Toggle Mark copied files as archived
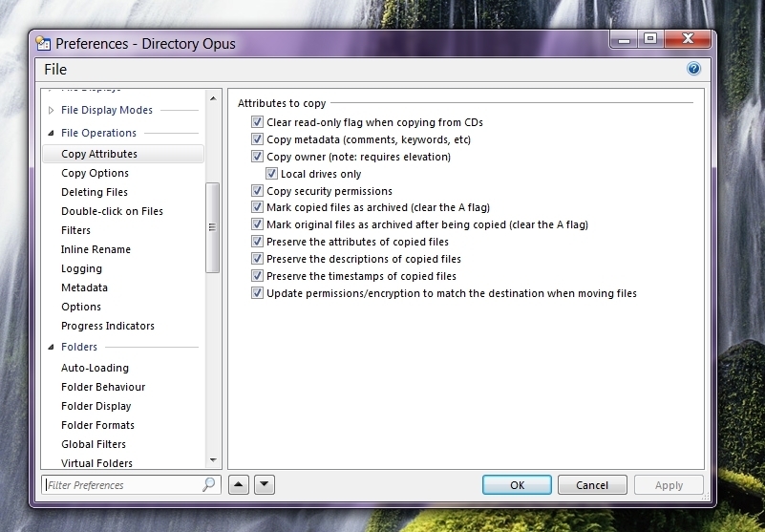This screenshot has width=765, height=532. coord(257,207)
